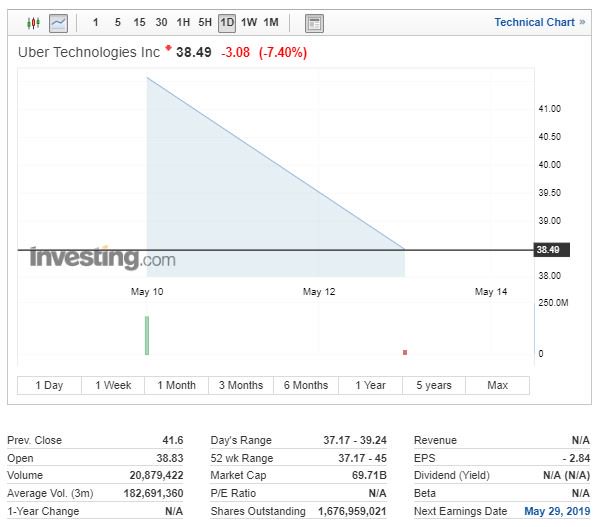Image resolution: width=602 pixels, height=527 pixels.
Task: Click the 38.49 current price label
Action: [552, 250]
